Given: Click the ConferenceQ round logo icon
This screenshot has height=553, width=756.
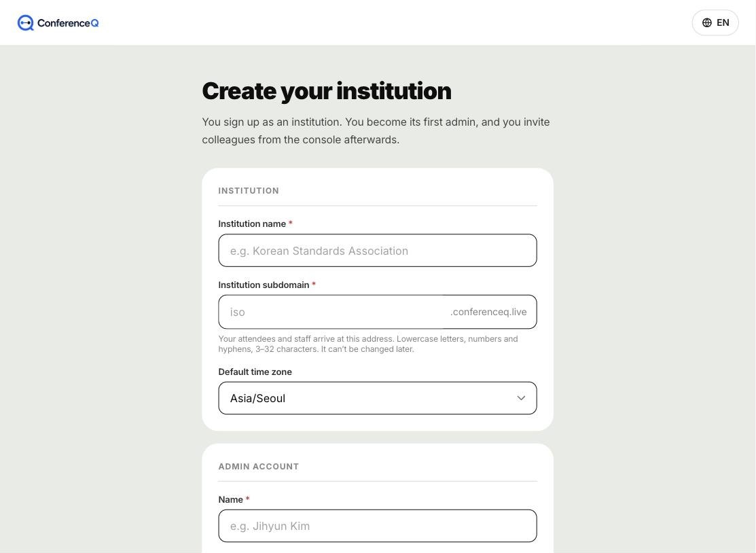Looking at the screenshot, I should [26, 22].
